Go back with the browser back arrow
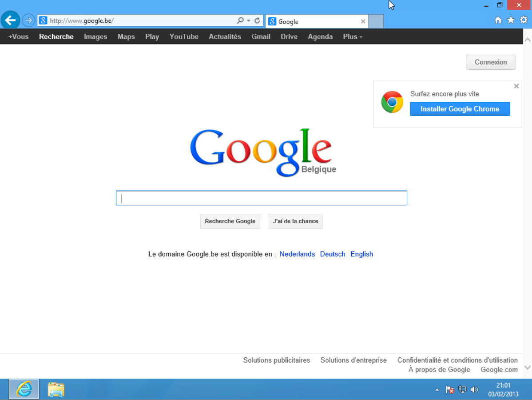Image resolution: width=532 pixels, height=400 pixels. pyautogui.click(x=10, y=20)
